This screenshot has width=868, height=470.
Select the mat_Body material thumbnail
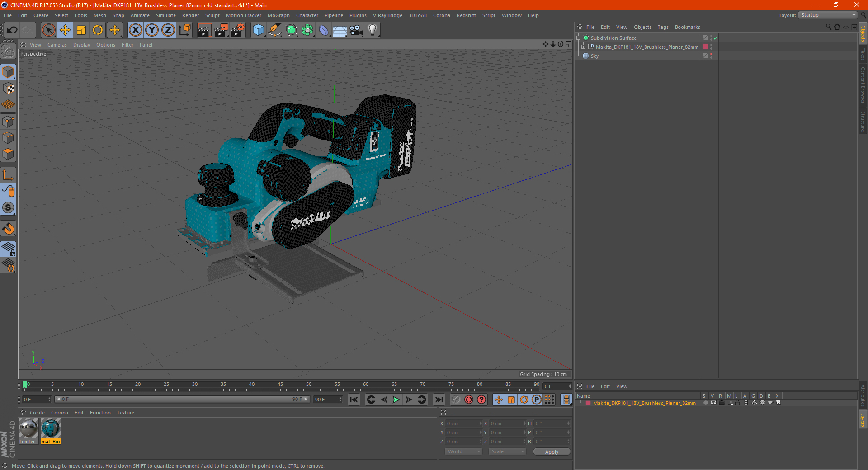point(51,431)
